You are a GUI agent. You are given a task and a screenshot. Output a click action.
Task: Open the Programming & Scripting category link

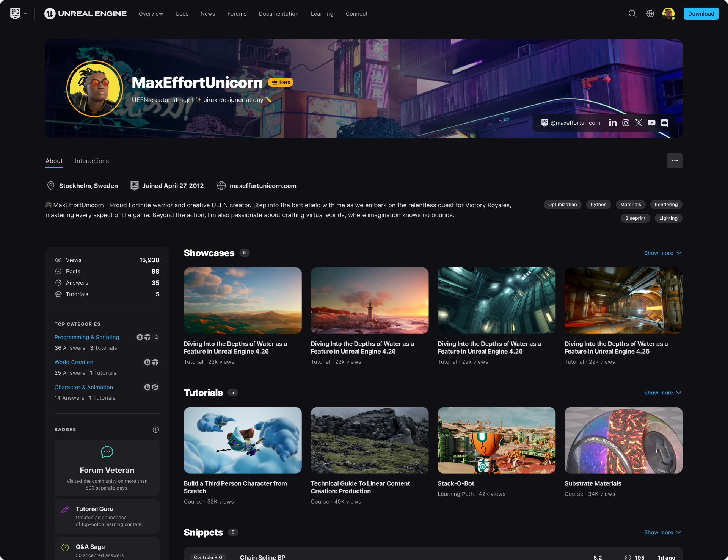[87, 337]
